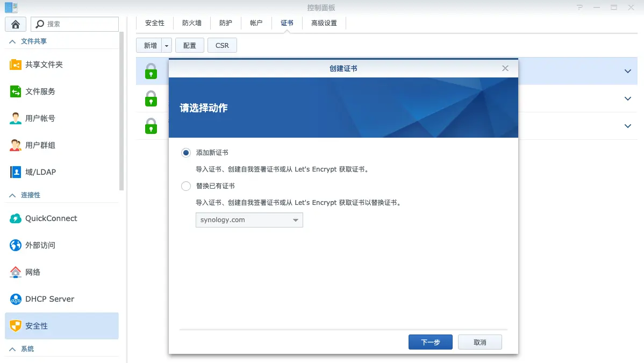Screen dimensions: 644x363
Task: Click the Configure (配置) button
Action: pyautogui.click(x=190, y=46)
